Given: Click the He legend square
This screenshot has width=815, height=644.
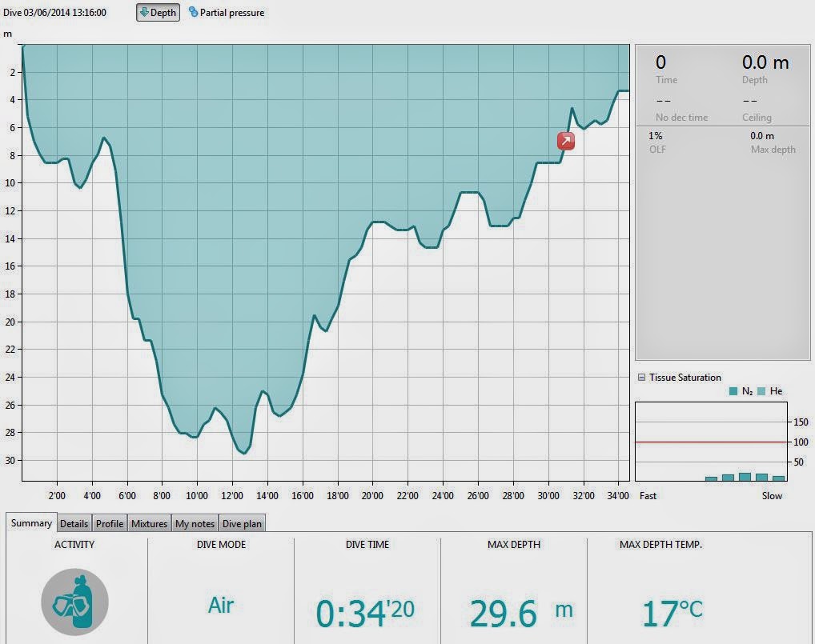Looking at the screenshot, I should (761, 391).
